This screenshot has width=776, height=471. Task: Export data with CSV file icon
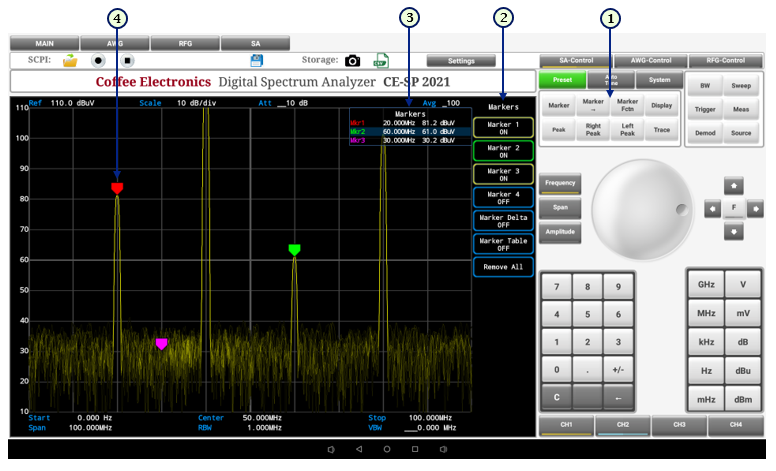[381, 61]
